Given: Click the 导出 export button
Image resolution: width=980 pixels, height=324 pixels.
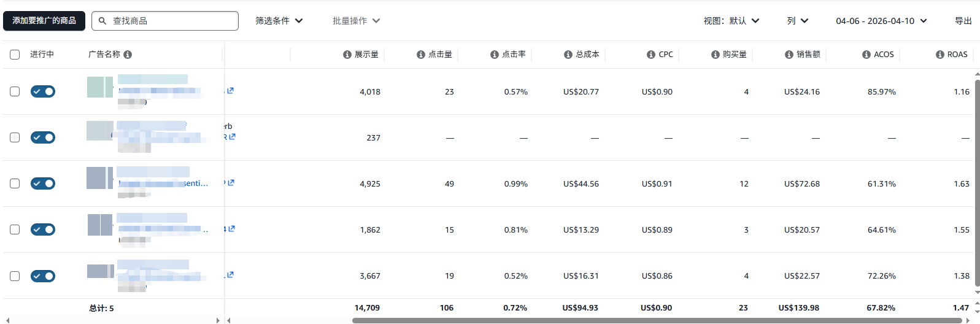Looking at the screenshot, I should point(963,21).
